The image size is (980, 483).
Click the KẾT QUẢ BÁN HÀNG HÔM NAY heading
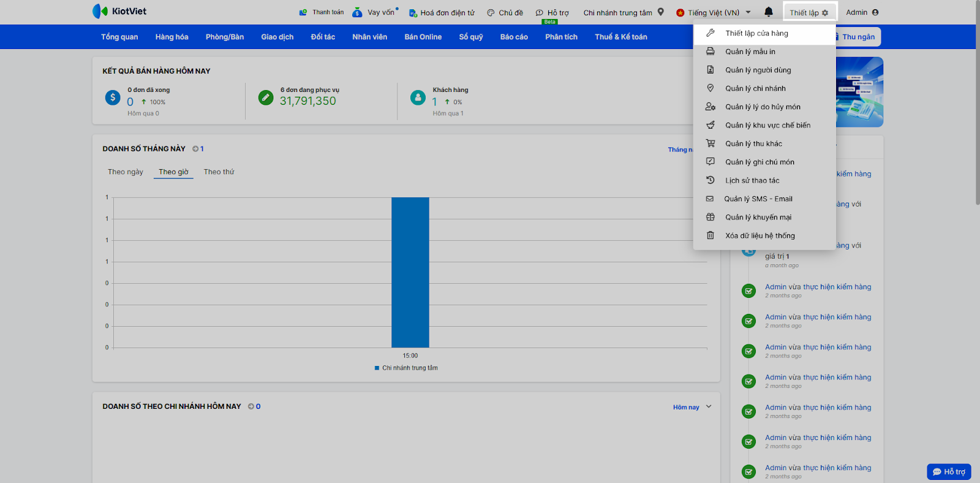[x=156, y=71]
